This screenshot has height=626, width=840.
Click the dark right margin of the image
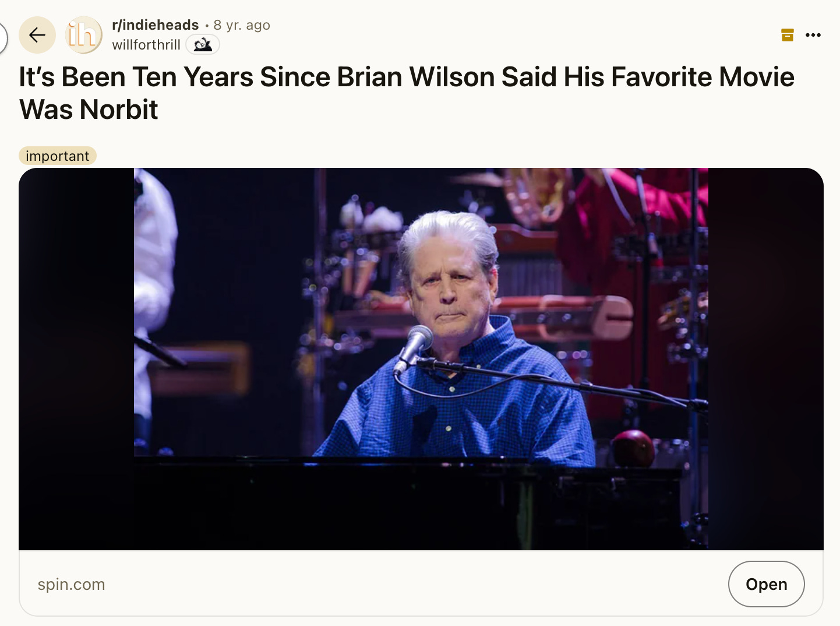(x=766, y=358)
